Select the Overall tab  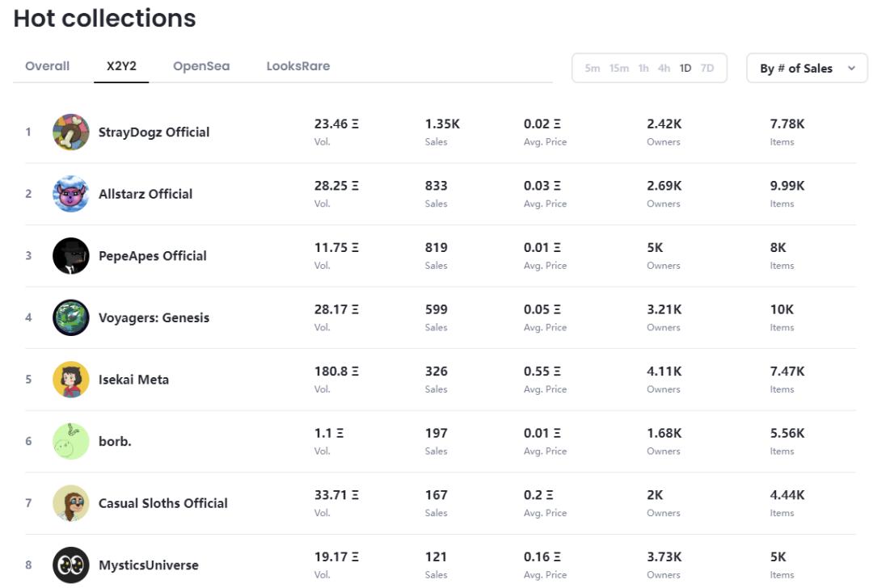[x=47, y=66]
